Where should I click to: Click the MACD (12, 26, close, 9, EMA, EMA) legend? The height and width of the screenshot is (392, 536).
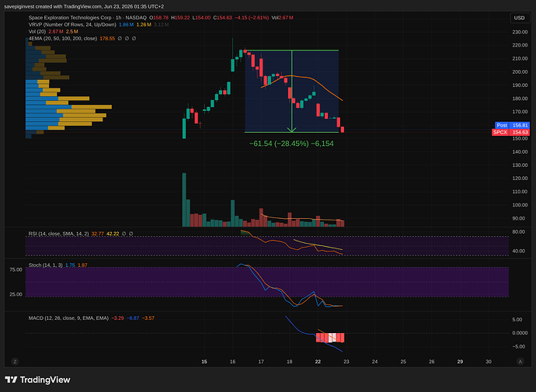pyautogui.click(x=68, y=318)
